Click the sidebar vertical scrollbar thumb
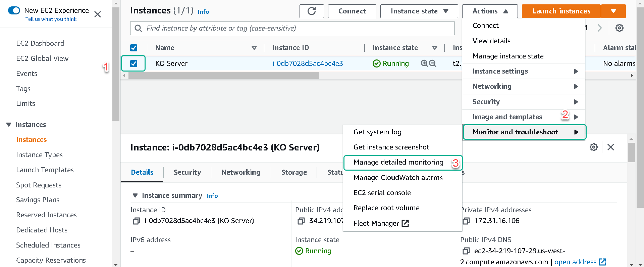Screen dimensions: 644x267 point(116,64)
